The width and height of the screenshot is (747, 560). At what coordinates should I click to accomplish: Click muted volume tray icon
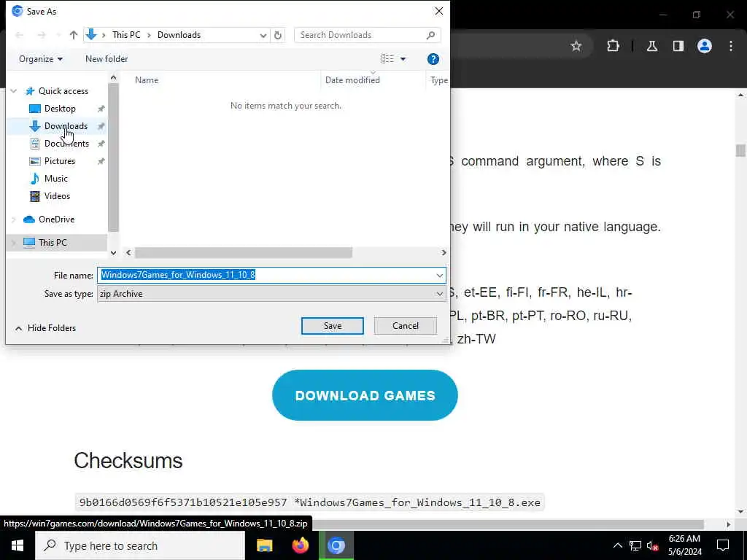(653, 545)
